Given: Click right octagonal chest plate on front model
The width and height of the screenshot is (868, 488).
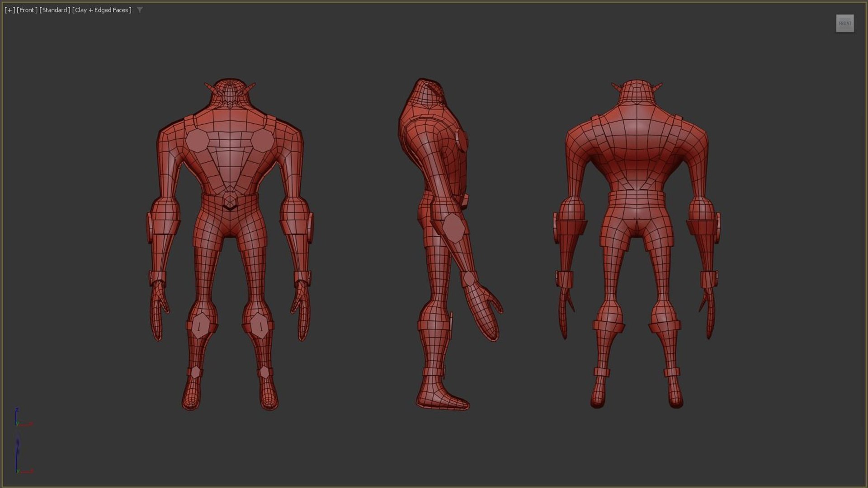Looking at the screenshot, I should (x=263, y=141).
